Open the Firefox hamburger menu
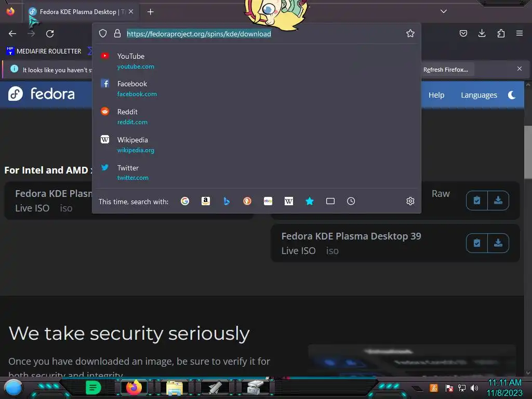 coord(519,33)
